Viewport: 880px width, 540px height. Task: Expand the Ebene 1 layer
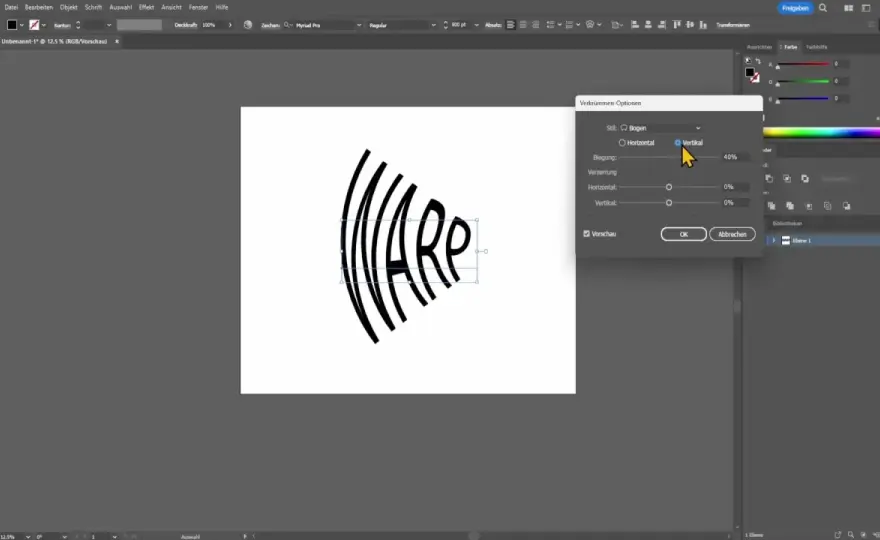(774, 240)
